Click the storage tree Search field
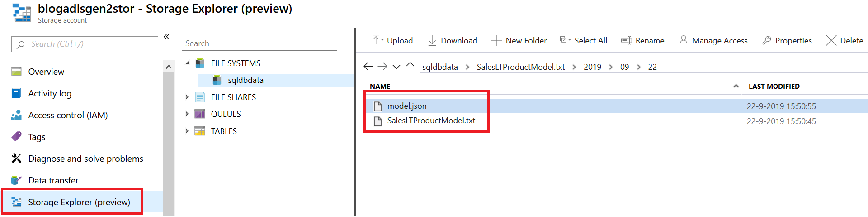The height and width of the screenshot is (217, 868). pyautogui.click(x=259, y=43)
